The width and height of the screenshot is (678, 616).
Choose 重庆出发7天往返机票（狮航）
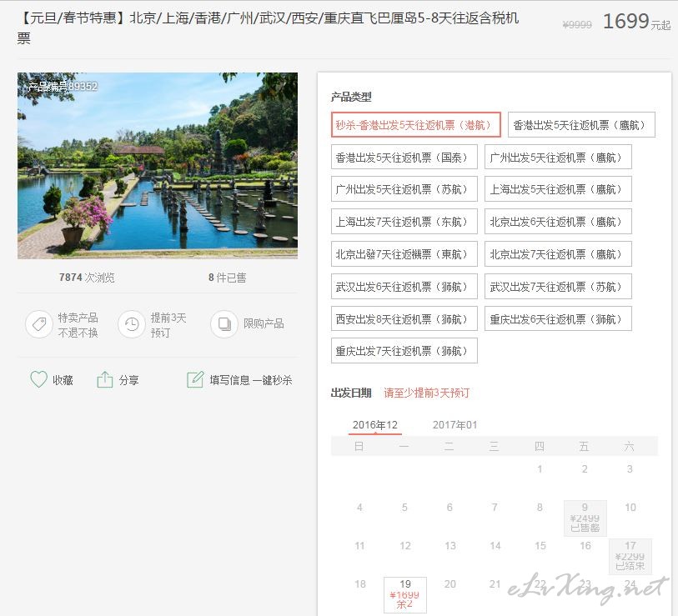[404, 351]
